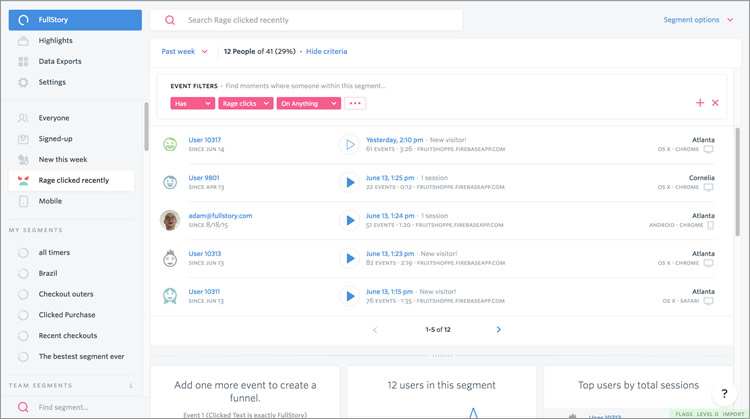Click the red plus icon to add filter
The height and width of the screenshot is (419, 750).
click(700, 103)
